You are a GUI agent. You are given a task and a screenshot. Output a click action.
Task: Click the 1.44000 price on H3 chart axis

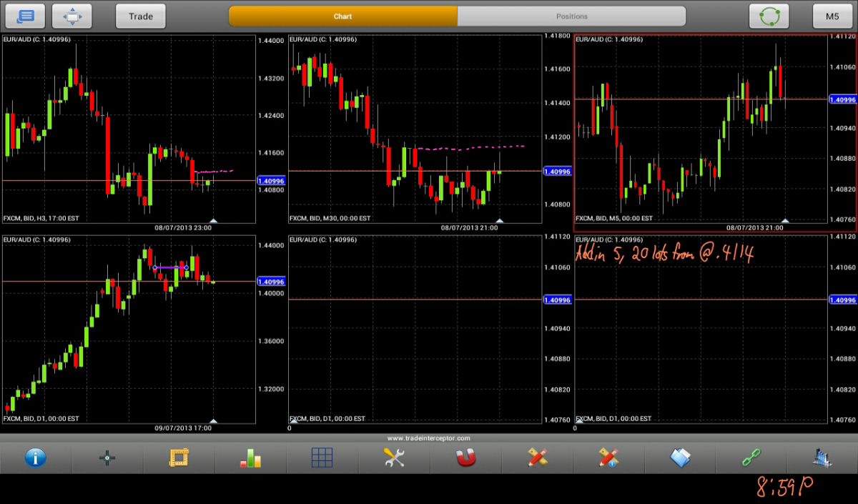coord(271,41)
